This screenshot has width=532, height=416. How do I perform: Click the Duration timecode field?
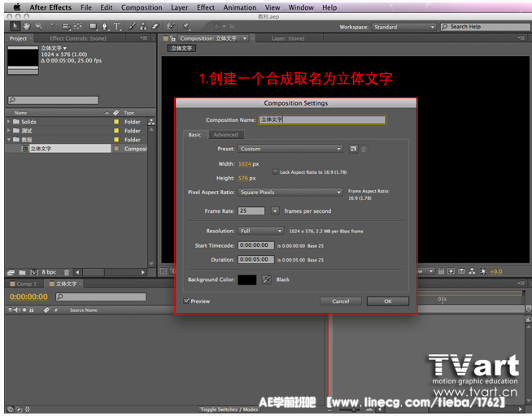point(256,259)
